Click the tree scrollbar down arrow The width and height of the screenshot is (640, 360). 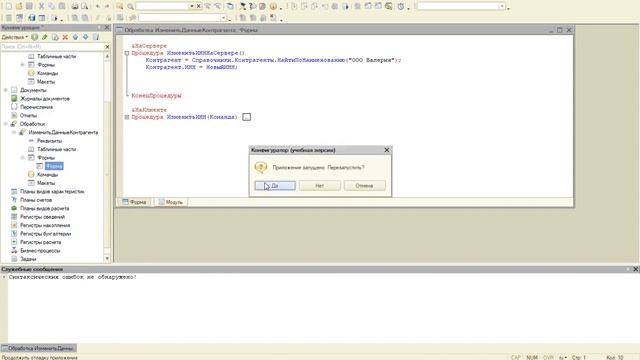point(107,258)
